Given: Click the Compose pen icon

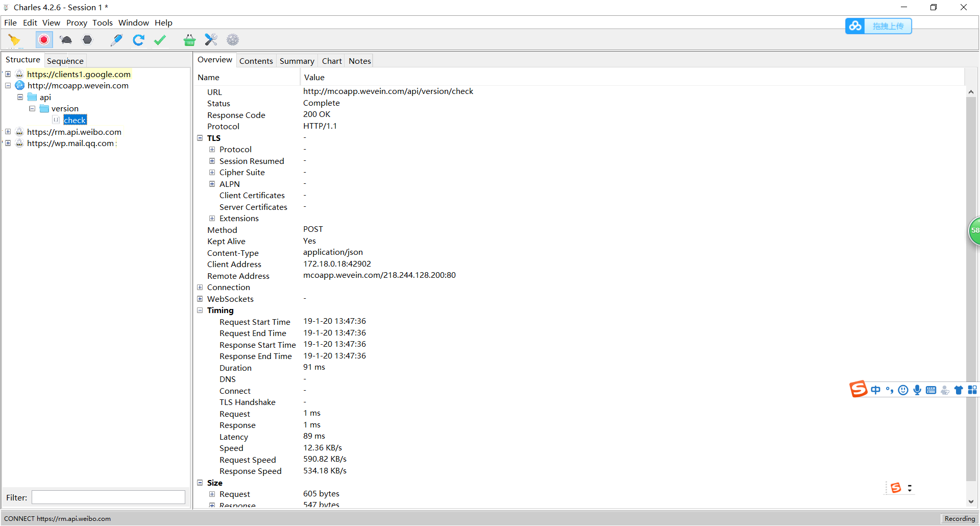Looking at the screenshot, I should [116, 40].
